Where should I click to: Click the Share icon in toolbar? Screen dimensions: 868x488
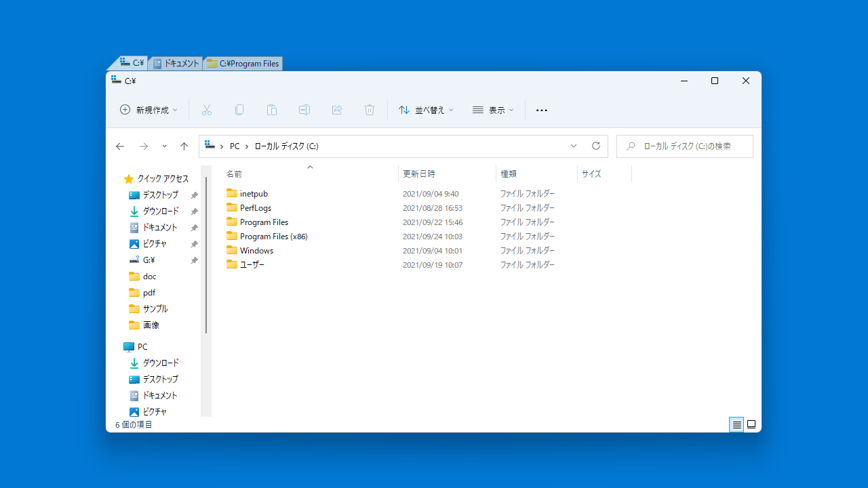(337, 110)
